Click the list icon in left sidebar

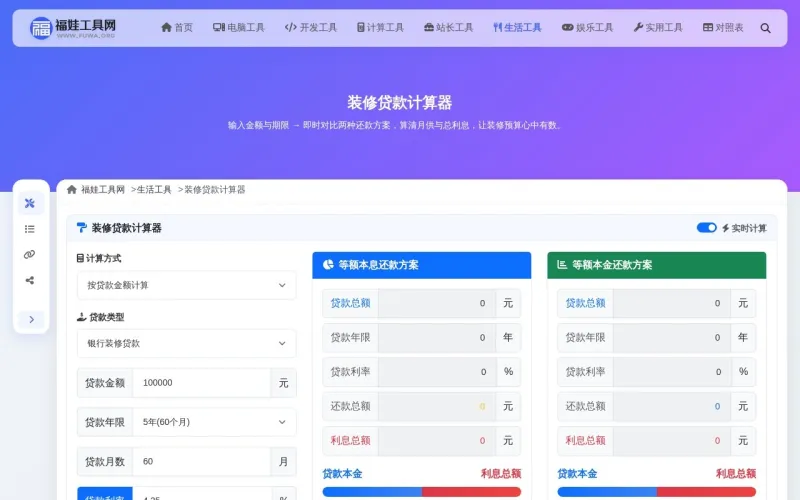coord(30,229)
